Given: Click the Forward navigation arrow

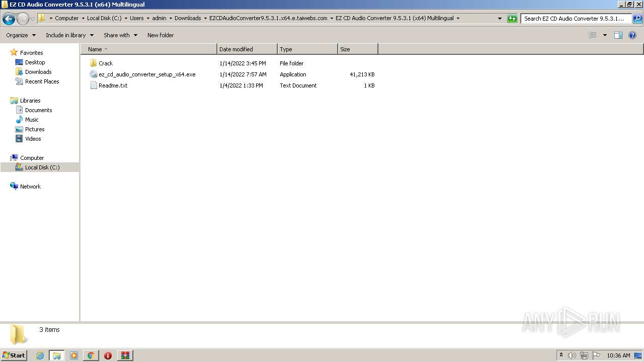Looking at the screenshot, I should click(x=23, y=19).
